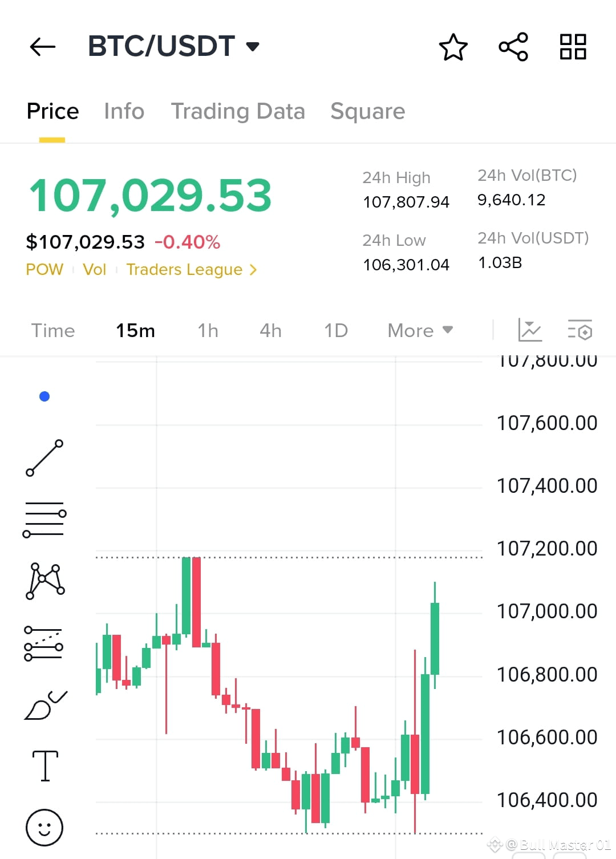Viewport: 616px width, 859px height.
Task: Switch to the Trading Data tab
Action: pos(238,111)
